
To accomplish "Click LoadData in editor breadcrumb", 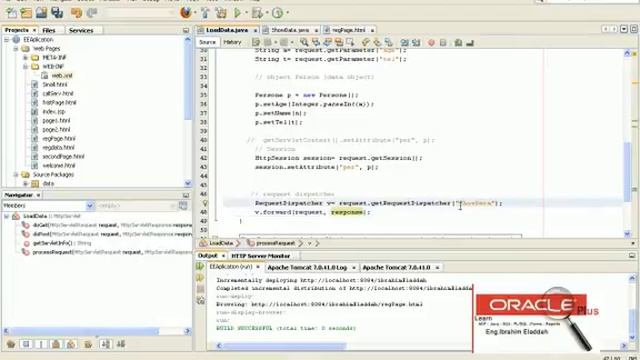I will tap(221, 243).
